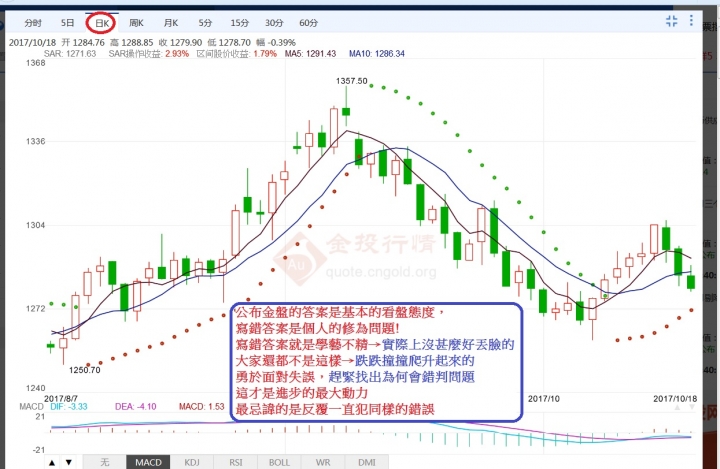Select the 日K daily candlestick tab
This screenshot has height=469, width=720.
click(x=101, y=23)
